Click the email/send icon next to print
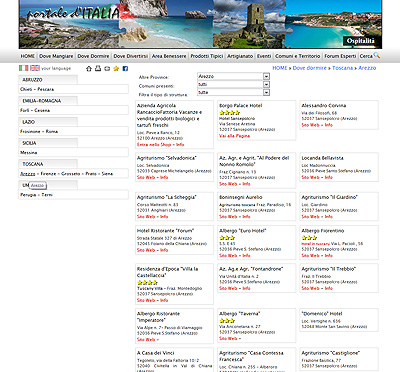This screenshot has height=372, width=400. (107, 68)
